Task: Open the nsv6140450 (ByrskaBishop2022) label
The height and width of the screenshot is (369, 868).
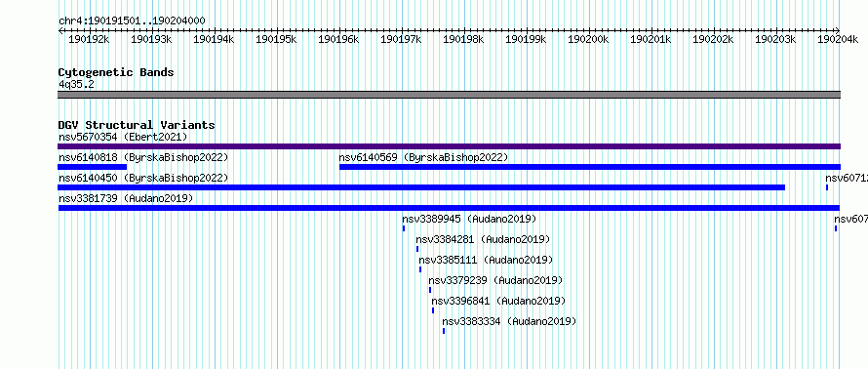Action: tap(143, 178)
